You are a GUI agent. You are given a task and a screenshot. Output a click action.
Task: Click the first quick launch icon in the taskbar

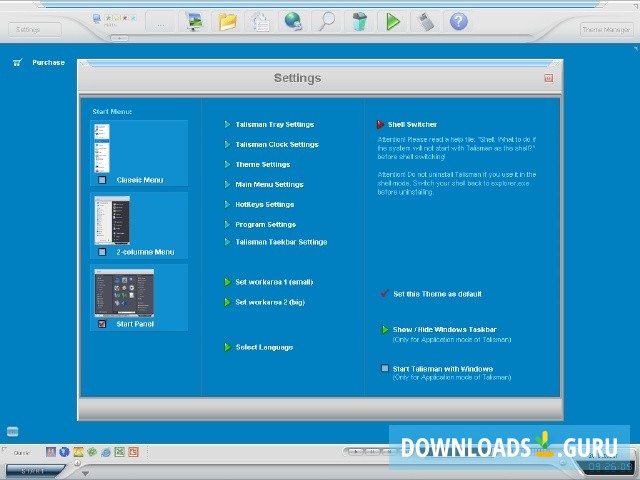pos(51,452)
